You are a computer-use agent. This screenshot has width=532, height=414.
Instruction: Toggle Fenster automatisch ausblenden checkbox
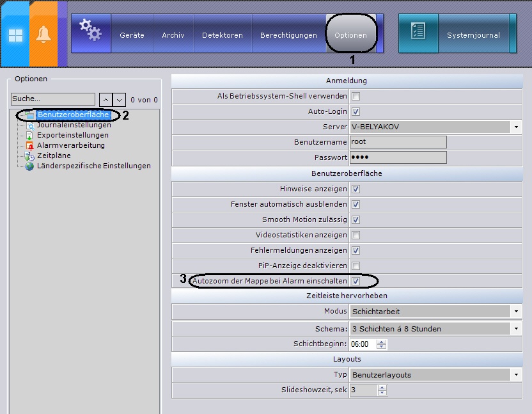coord(356,205)
